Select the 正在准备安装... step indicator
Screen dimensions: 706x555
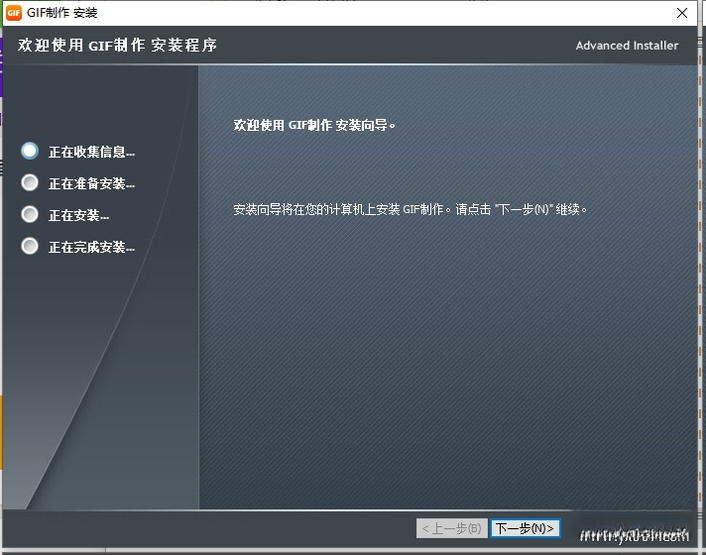pyautogui.click(x=30, y=183)
